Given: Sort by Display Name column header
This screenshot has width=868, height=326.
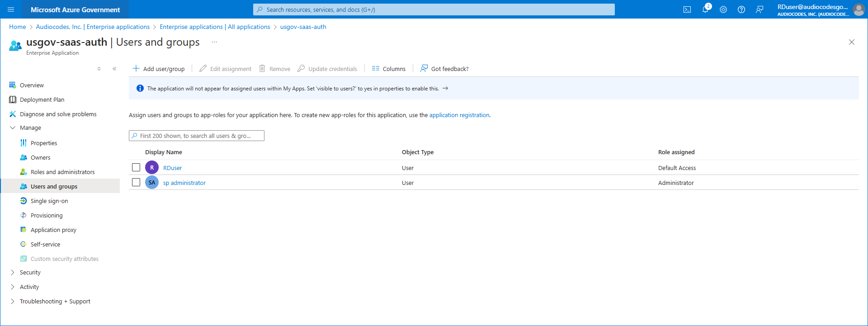Looking at the screenshot, I should pos(164,152).
